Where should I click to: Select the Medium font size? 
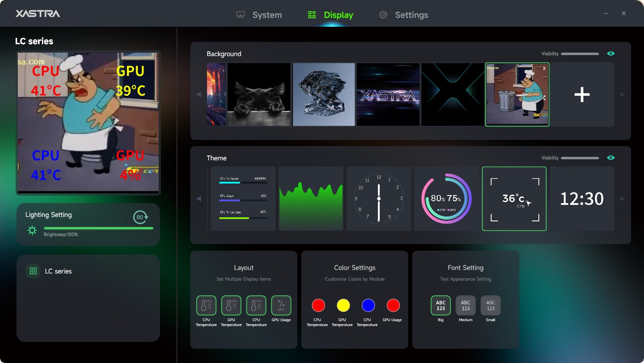click(466, 306)
